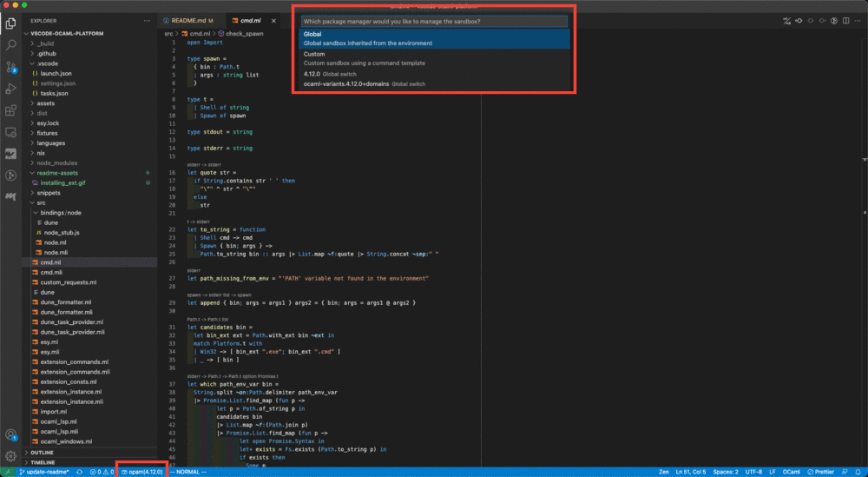This screenshot has height=477, width=868.
Task: Open editor More Actions ellipsis
Action: pyautogui.click(x=858, y=21)
